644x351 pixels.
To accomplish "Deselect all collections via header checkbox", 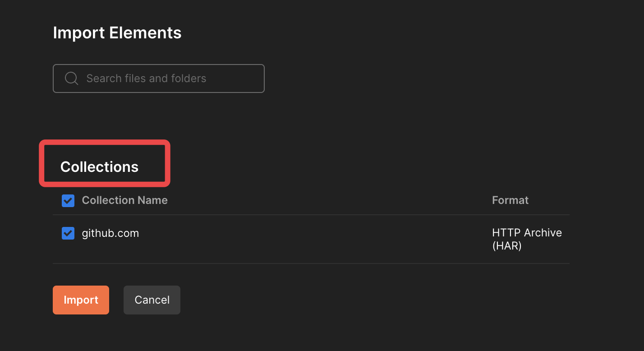I will coord(68,201).
